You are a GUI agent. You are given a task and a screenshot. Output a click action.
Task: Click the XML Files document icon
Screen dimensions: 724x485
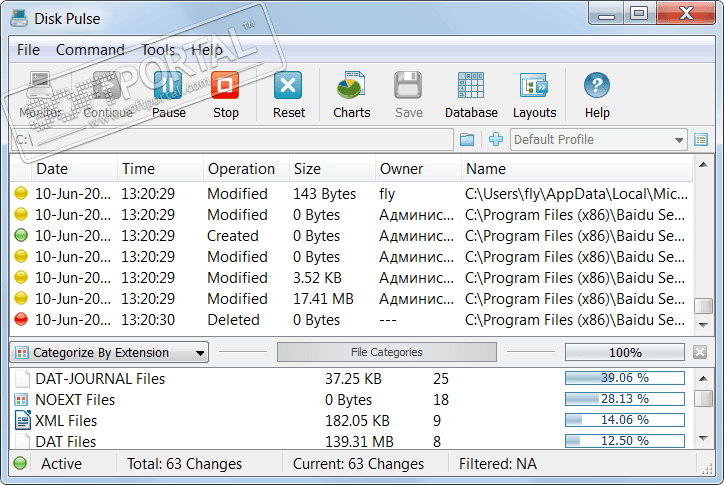pos(23,420)
